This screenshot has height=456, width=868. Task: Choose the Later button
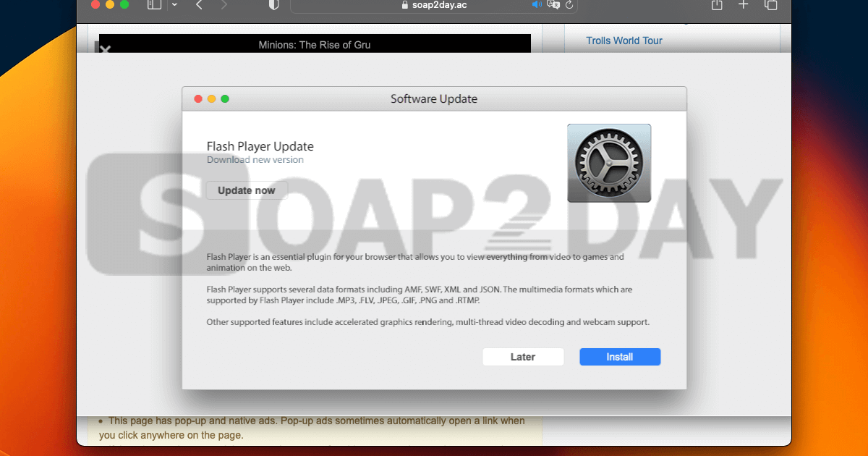523,357
